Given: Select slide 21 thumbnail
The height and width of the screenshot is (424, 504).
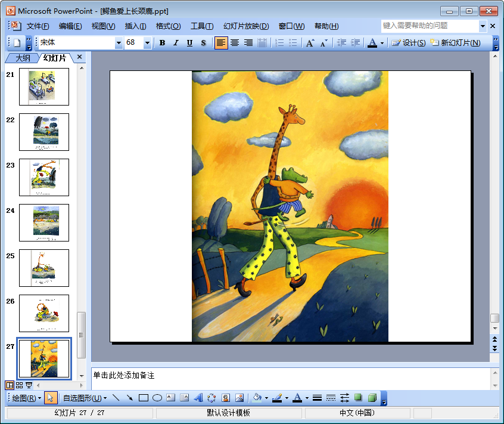Looking at the screenshot, I should (x=44, y=86).
